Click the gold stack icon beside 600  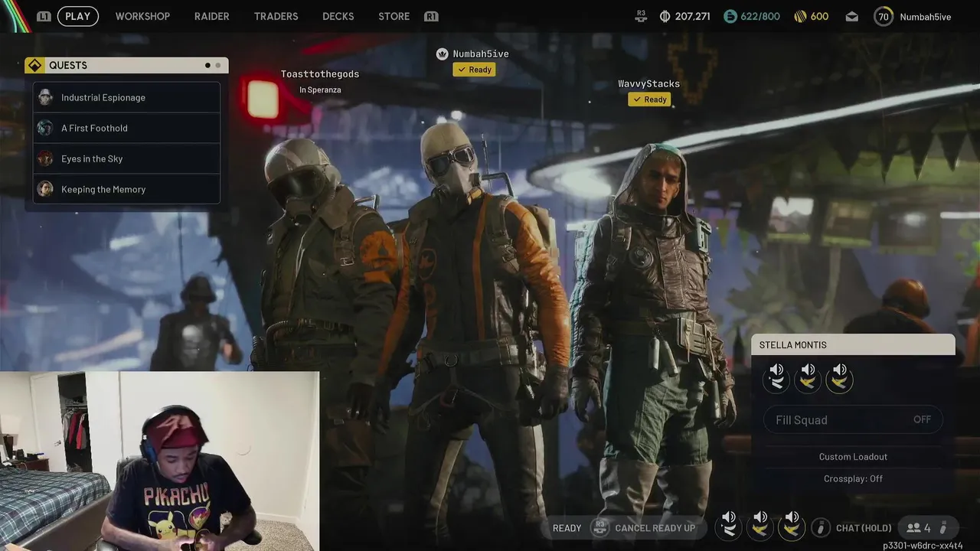pyautogui.click(x=800, y=16)
